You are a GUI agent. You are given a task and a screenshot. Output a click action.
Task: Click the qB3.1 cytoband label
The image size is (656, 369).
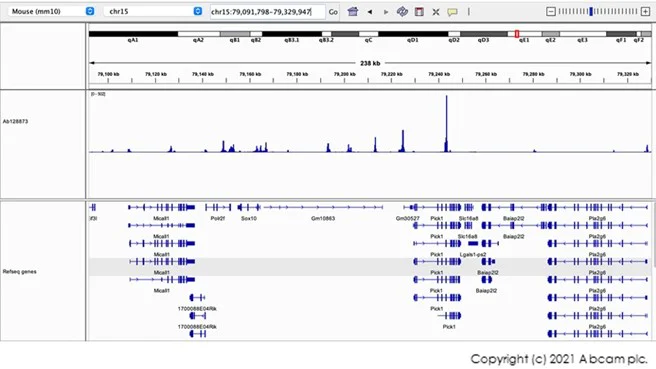[x=292, y=40]
